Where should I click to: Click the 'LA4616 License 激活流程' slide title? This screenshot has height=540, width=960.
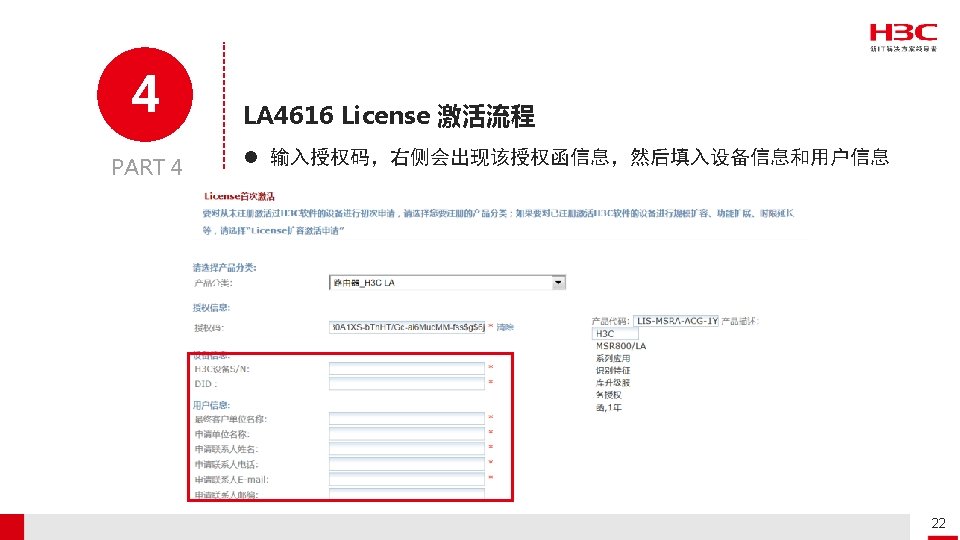pyautogui.click(x=389, y=116)
